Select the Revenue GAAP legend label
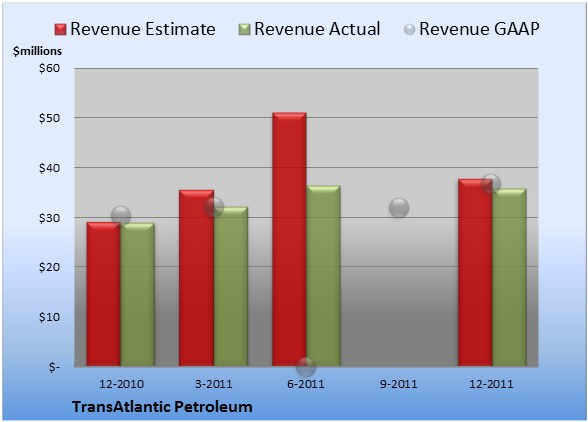Screen dimensions: 588x422 tap(479, 29)
